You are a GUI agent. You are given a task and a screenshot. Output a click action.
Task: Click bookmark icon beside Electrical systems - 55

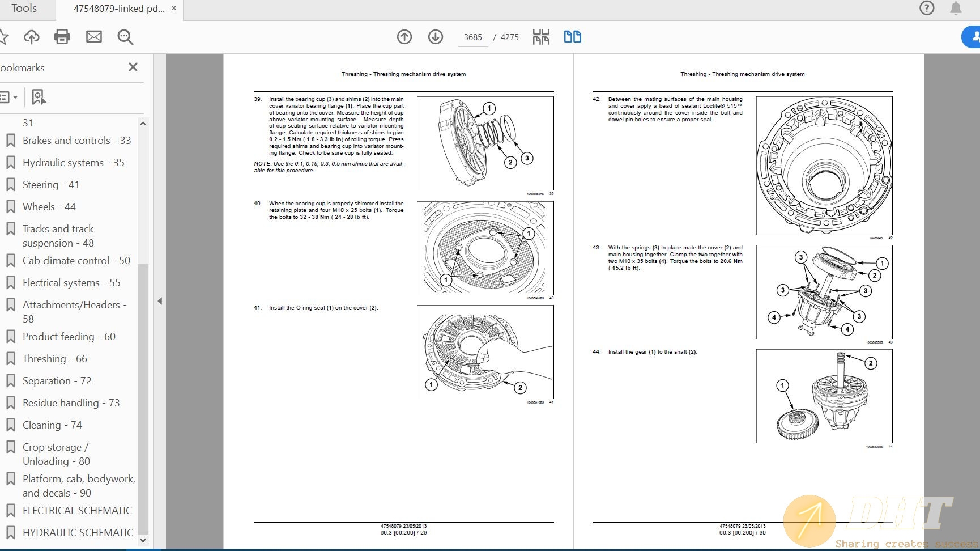tap(10, 283)
